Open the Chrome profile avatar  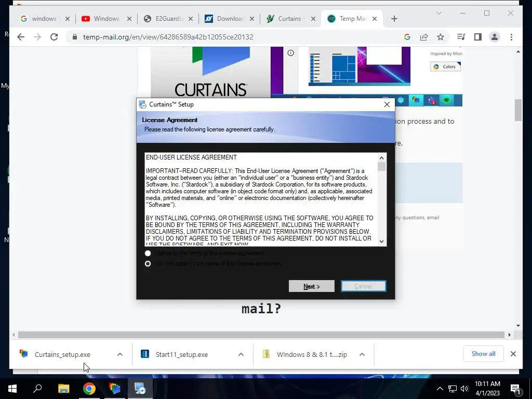(x=495, y=37)
